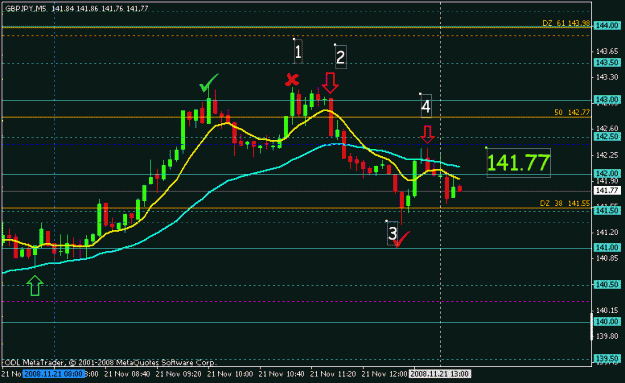Click the 143.50 price level tag

[x=607, y=63]
